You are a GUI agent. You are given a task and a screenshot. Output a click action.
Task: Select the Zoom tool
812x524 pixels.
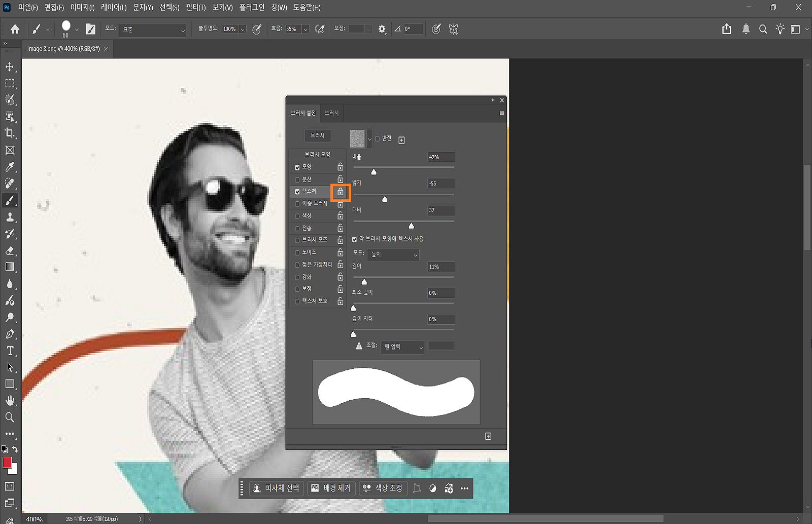point(10,417)
